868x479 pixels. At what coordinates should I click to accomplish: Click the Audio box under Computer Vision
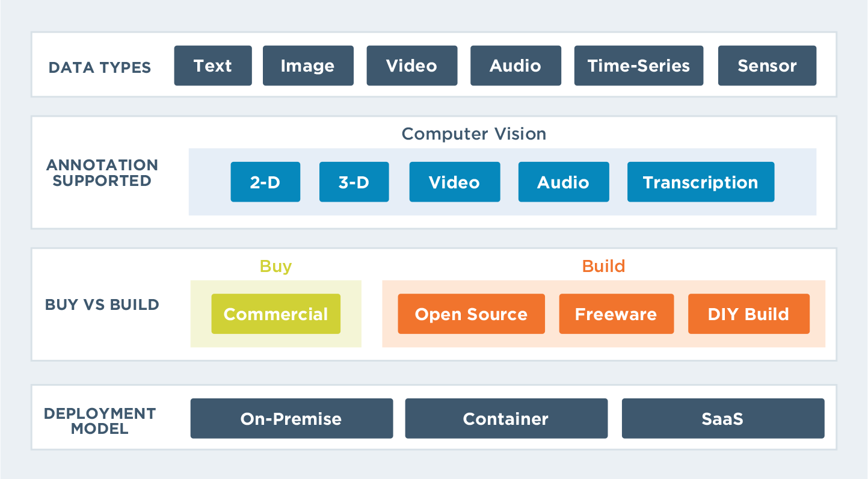(x=564, y=182)
